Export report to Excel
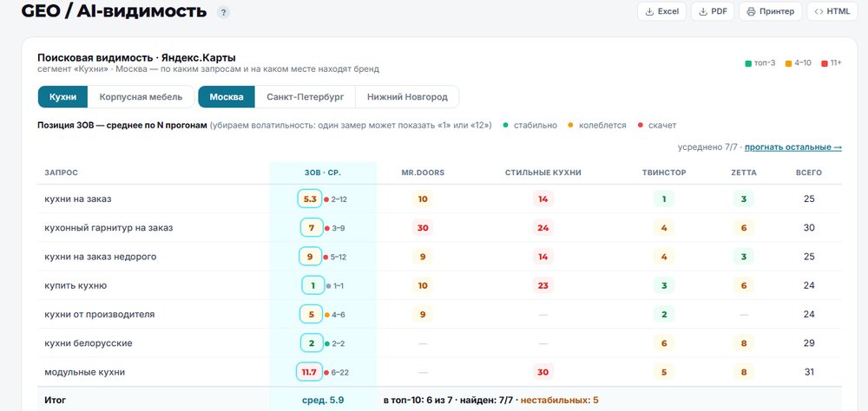Screen dimensions: 868x411 point(661,11)
